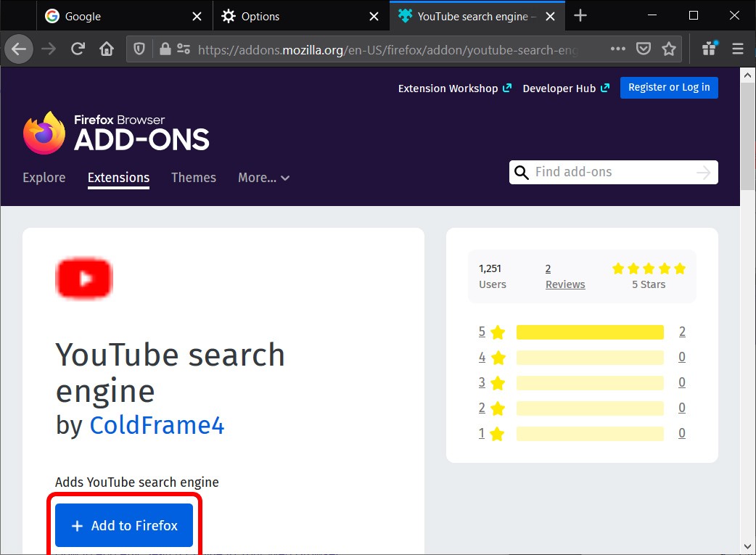Open the Themes section
Image resolution: width=756 pixels, height=555 pixels.
tap(193, 178)
